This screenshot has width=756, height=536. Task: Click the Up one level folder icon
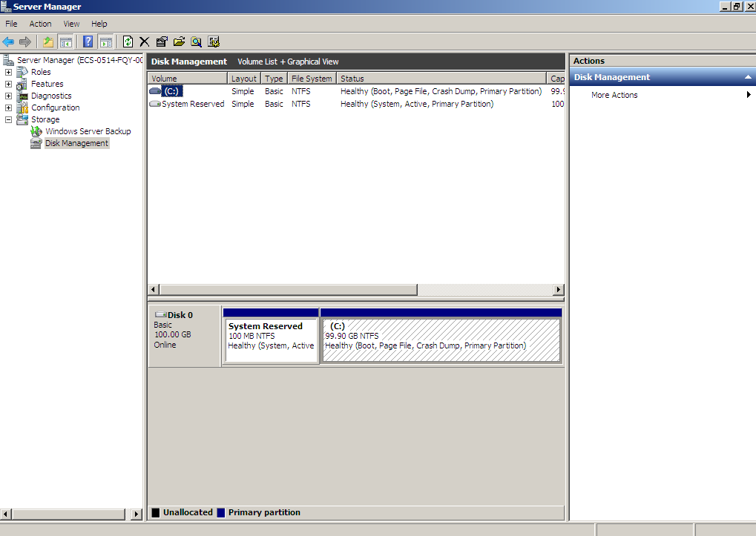tap(48, 42)
